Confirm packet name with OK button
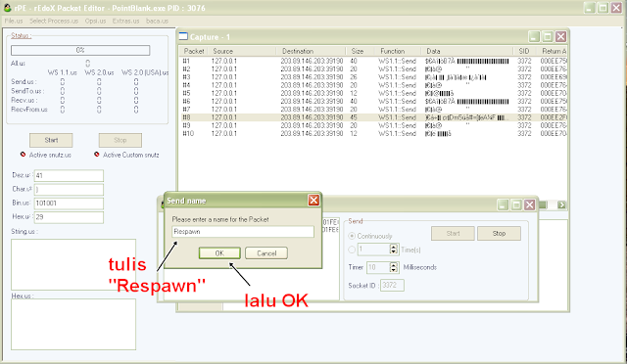Viewport: 627px width, 364px height. tap(219, 252)
